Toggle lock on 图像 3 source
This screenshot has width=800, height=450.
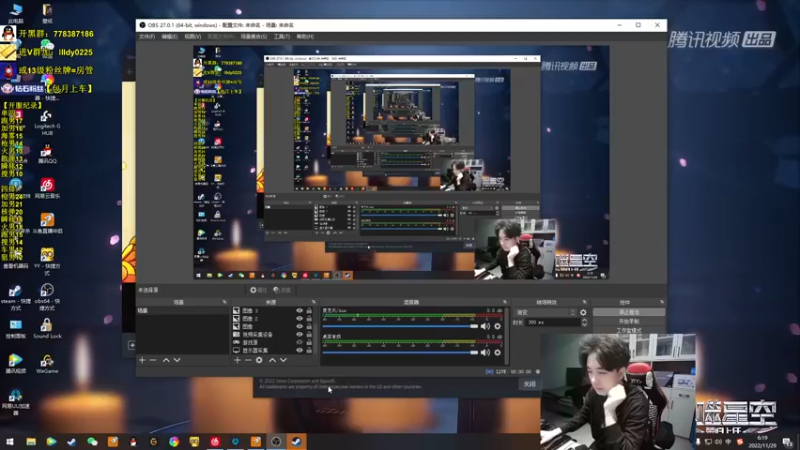click(x=309, y=310)
